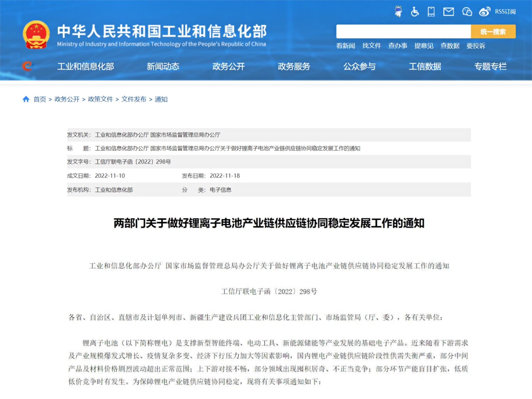Screen dimensions: 532x399
Task: Open the 要投诉 quick link
Action: tap(476, 46)
